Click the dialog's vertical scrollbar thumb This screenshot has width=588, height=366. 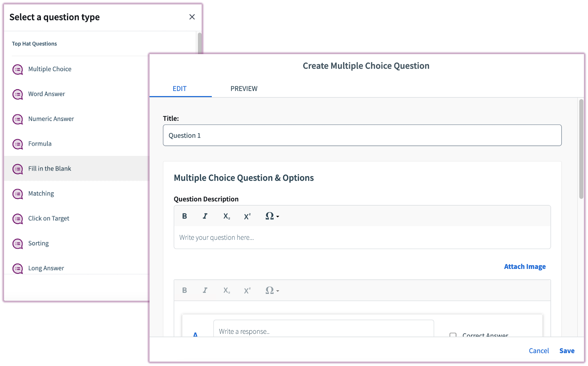(581, 149)
